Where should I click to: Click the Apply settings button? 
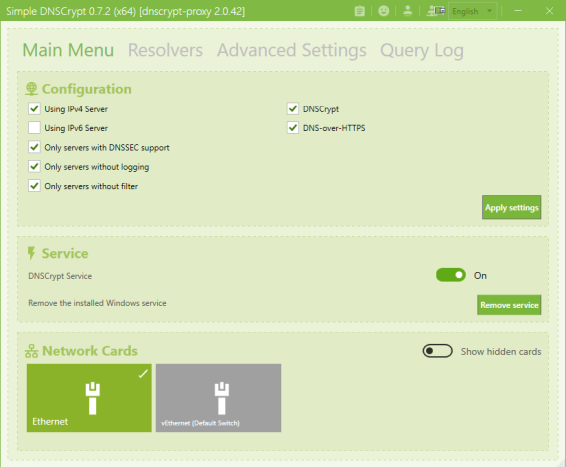[x=511, y=208]
